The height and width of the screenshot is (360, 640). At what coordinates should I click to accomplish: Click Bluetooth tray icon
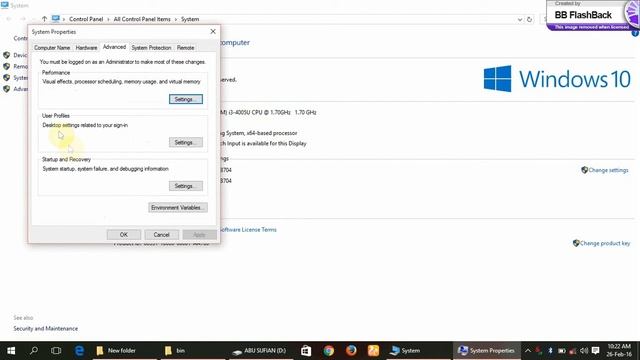click(550, 351)
